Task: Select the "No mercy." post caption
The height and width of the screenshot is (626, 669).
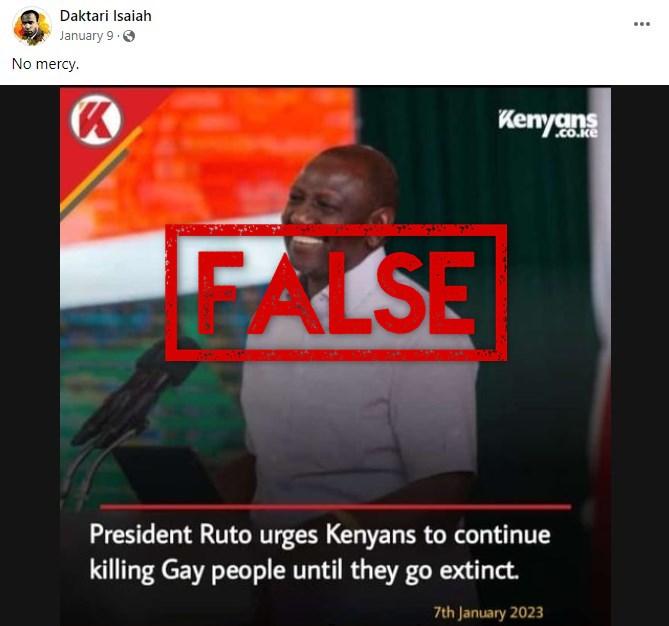Action: tap(46, 64)
